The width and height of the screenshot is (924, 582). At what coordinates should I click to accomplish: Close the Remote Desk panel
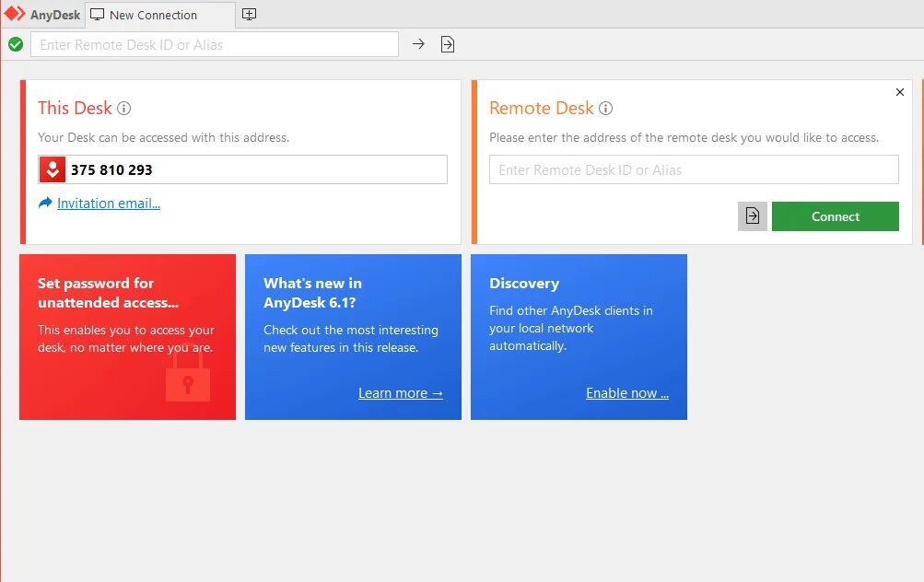(900, 92)
